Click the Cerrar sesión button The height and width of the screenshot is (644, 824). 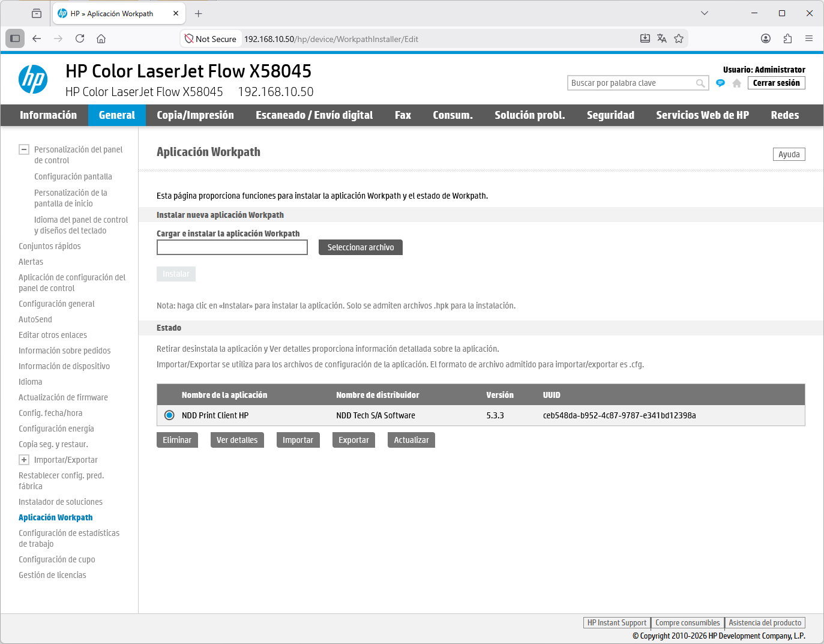click(x=777, y=83)
